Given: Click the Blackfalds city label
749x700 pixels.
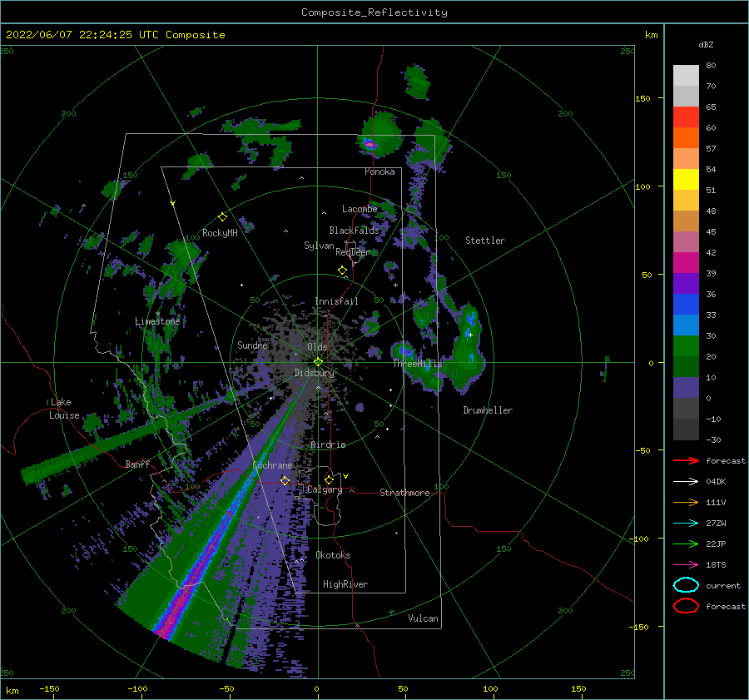Looking at the screenshot, I should coord(354,231).
